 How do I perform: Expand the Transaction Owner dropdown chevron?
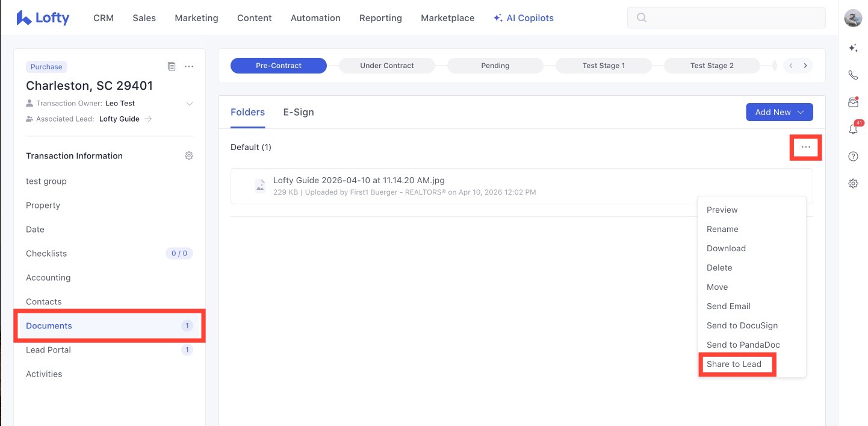pos(190,104)
